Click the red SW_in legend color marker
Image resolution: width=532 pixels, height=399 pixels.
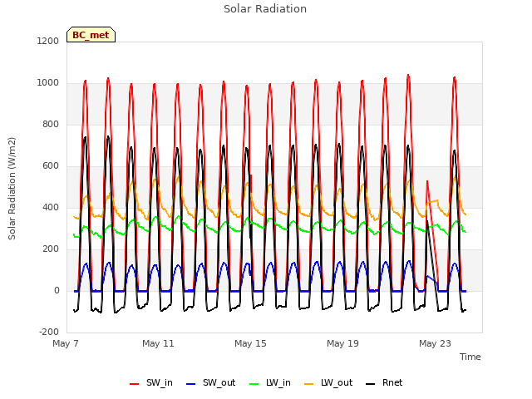(x=135, y=384)
